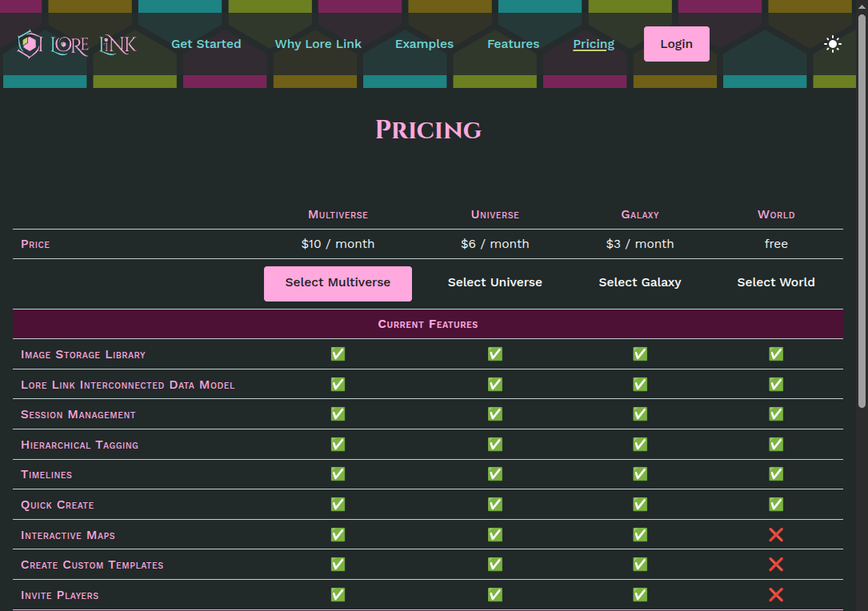Viewport: 868px width, 611px height.
Task: Click the green checkmark for Galaxy Session Management
Action: tap(639, 413)
